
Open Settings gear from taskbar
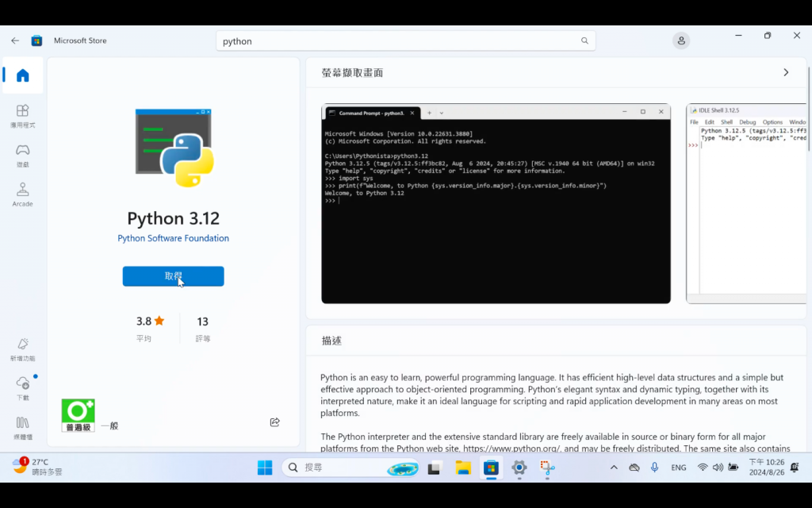tap(519, 468)
